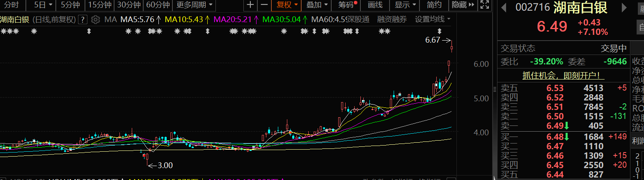
Task: Click 买四 price 6.45
Action: [x=555, y=165]
